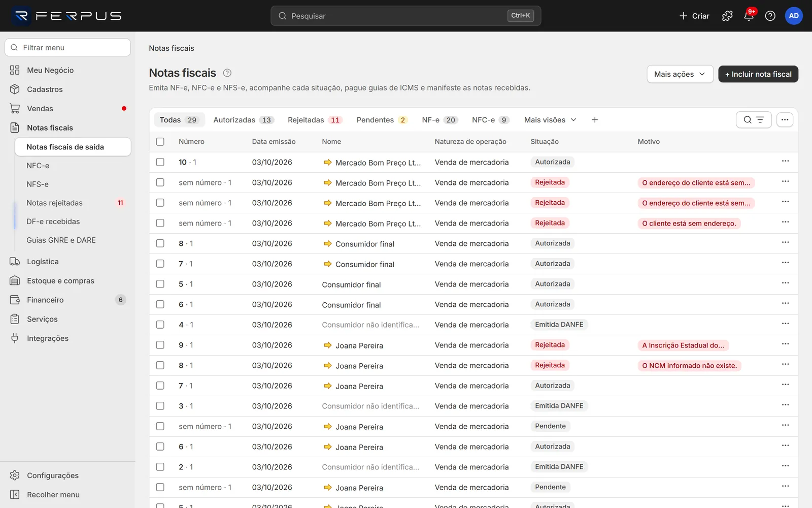The width and height of the screenshot is (812, 508).
Task: Click the Ferpus logo
Action: click(67, 16)
